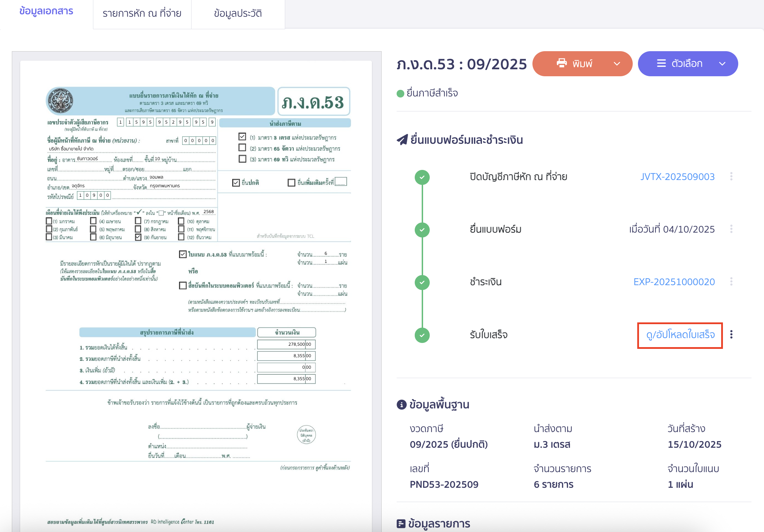Expand the ตัวเลือก options dropdown
This screenshot has height=532, width=764.
722,64
